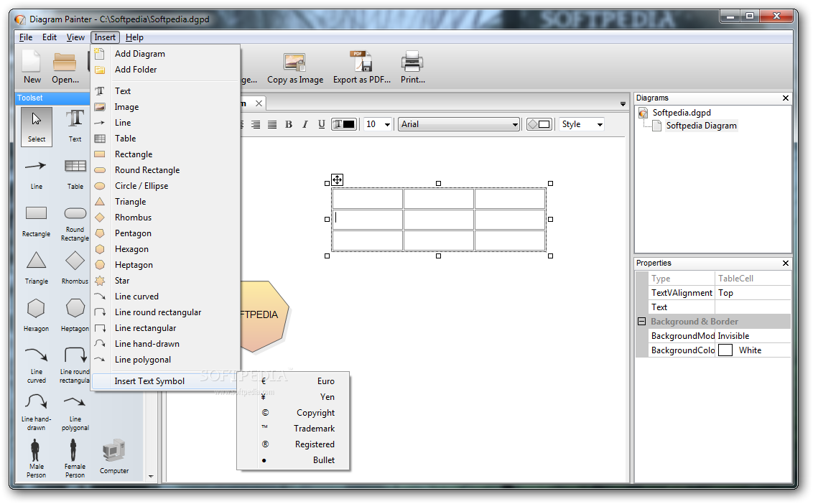Viewport: 813px width, 504px height.
Task: Insert a Male Person clipart shape
Action: 37,459
